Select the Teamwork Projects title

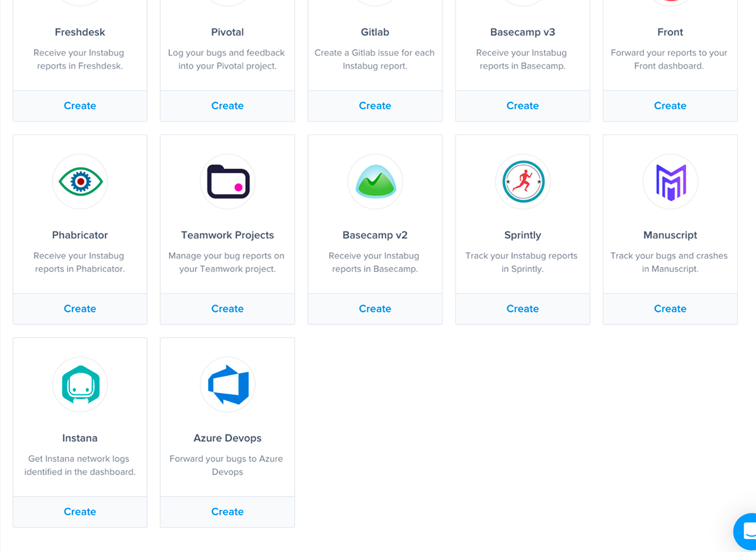tap(228, 235)
